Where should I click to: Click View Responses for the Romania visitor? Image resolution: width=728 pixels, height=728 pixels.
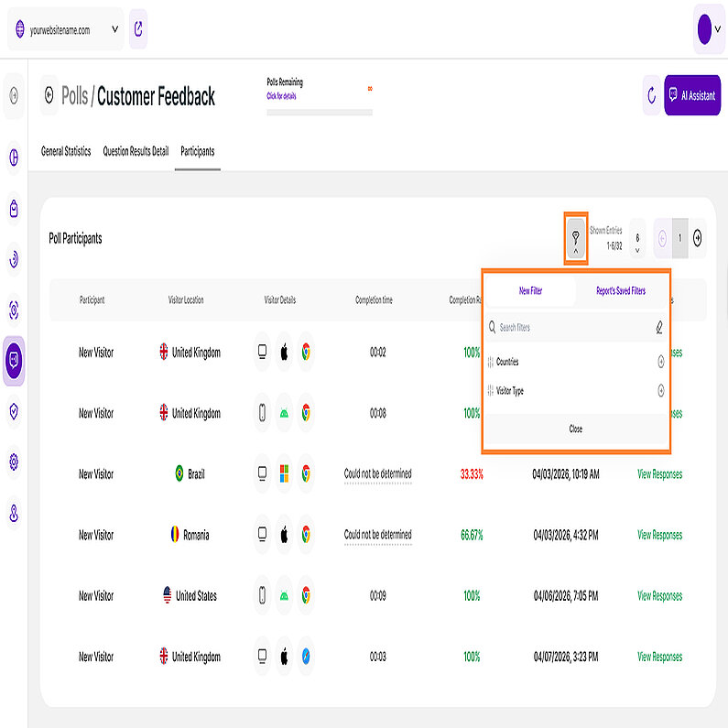pyautogui.click(x=659, y=535)
